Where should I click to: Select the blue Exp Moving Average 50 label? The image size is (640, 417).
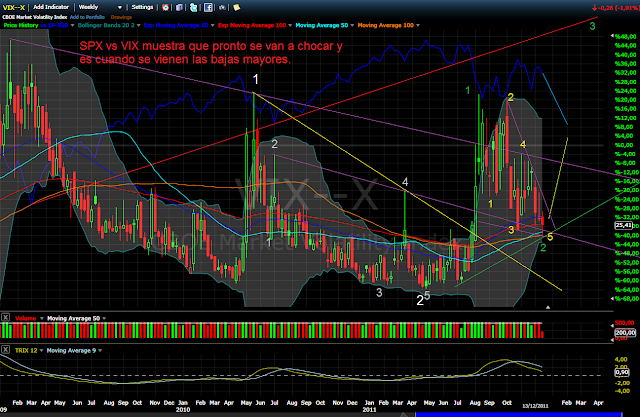176,25
